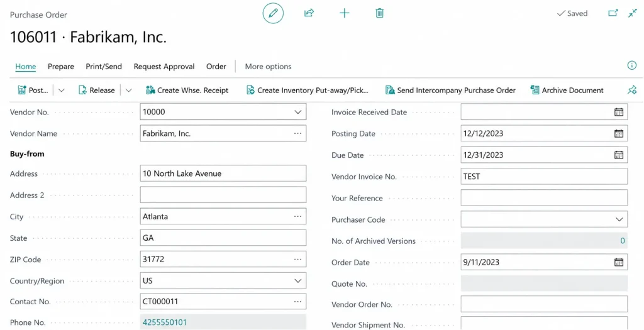Click the Buy-from section heading
Image resolution: width=644 pixels, height=330 pixels.
pyautogui.click(x=27, y=154)
